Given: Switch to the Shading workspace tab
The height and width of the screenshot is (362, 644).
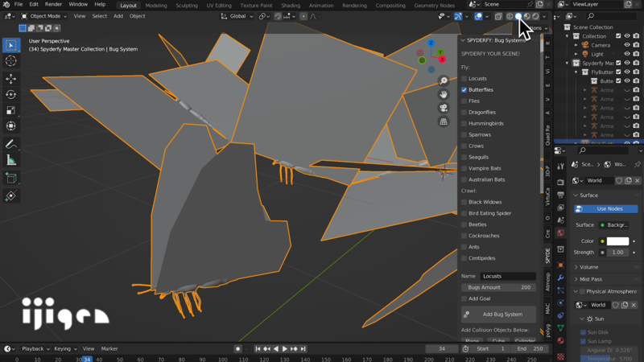Looking at the screenshot, I should (291, 6).
